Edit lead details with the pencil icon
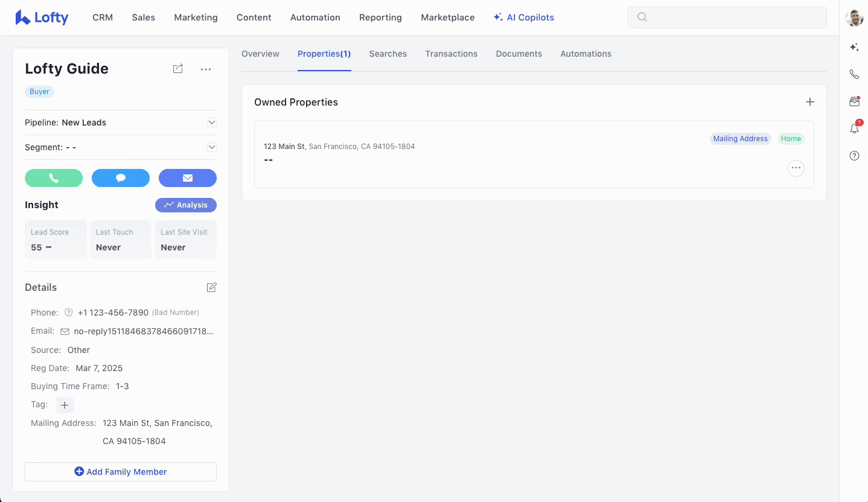This screenshot has width=868, height=502. click(211, 288)
